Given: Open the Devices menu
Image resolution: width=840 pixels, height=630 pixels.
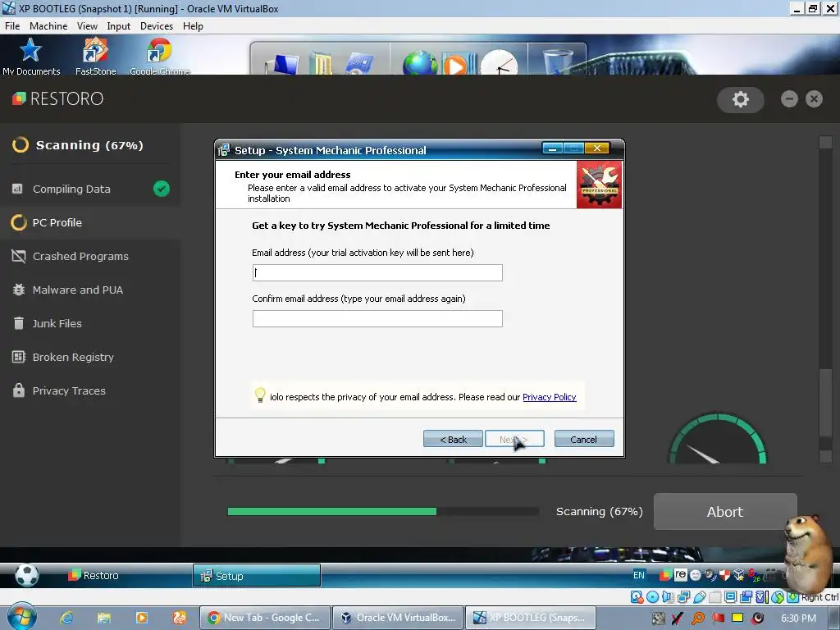Looking at the screenshot, I should (x=157, y=25).
